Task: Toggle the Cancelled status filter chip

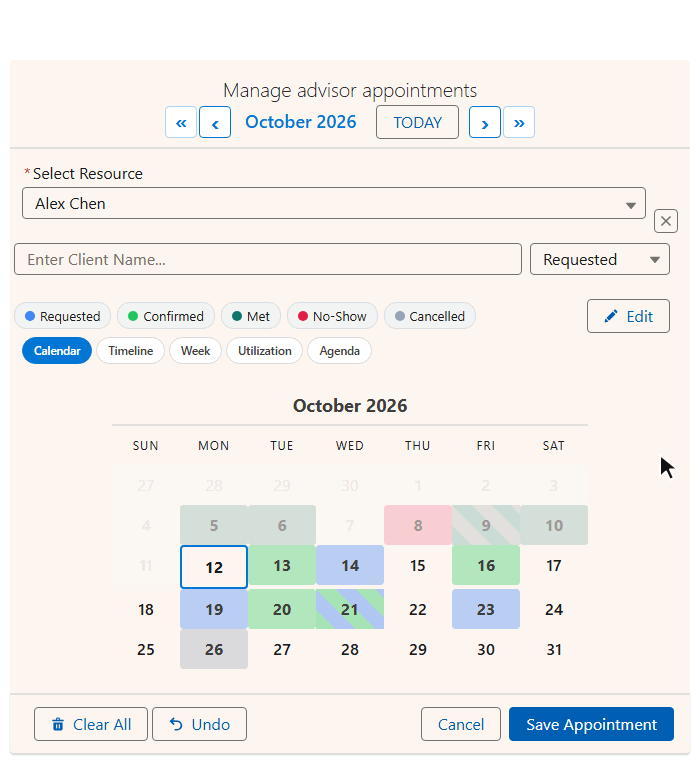Action: click(x=430, y=316)
